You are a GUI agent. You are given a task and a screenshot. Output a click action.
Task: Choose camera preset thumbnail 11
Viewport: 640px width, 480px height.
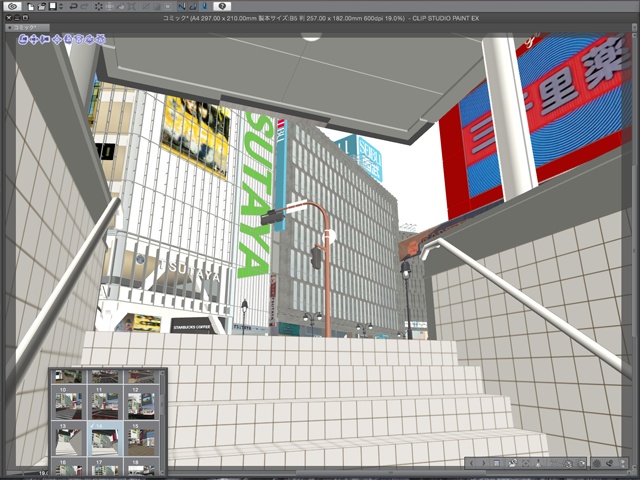coord(105,404)
